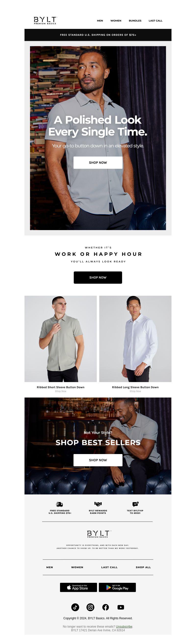This screenshot has height=644, width=196.
Task: Click the free shipping truck icon
Action: 60,504
